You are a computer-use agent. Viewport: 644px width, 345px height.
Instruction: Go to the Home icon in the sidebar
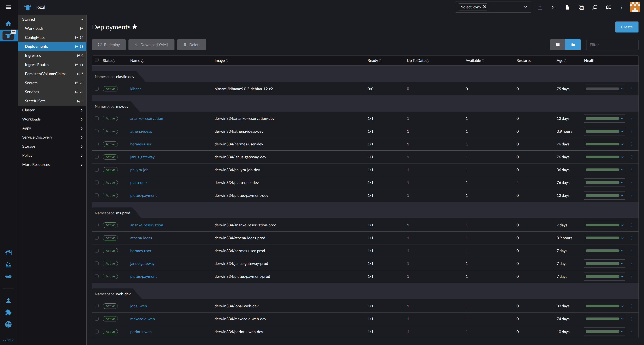[x=8, y=24]
